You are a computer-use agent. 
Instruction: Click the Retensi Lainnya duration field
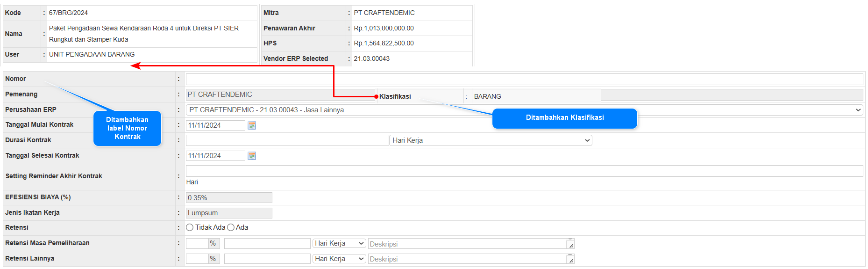coord(267,259)
